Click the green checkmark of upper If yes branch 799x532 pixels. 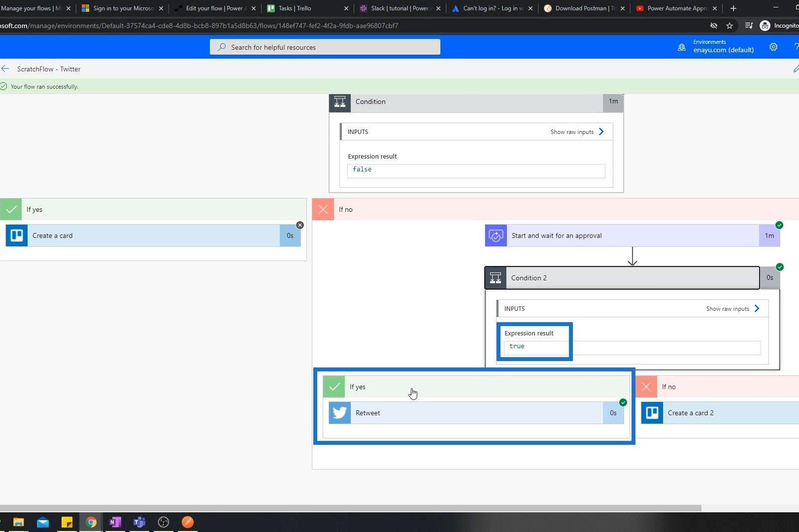click(x=11, y=209)
